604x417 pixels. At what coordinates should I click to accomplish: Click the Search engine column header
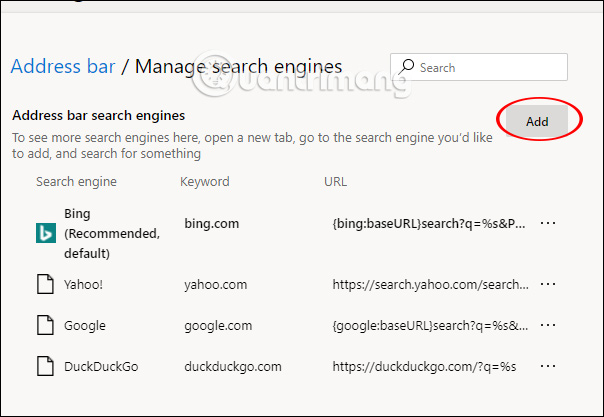coord(76,181)
